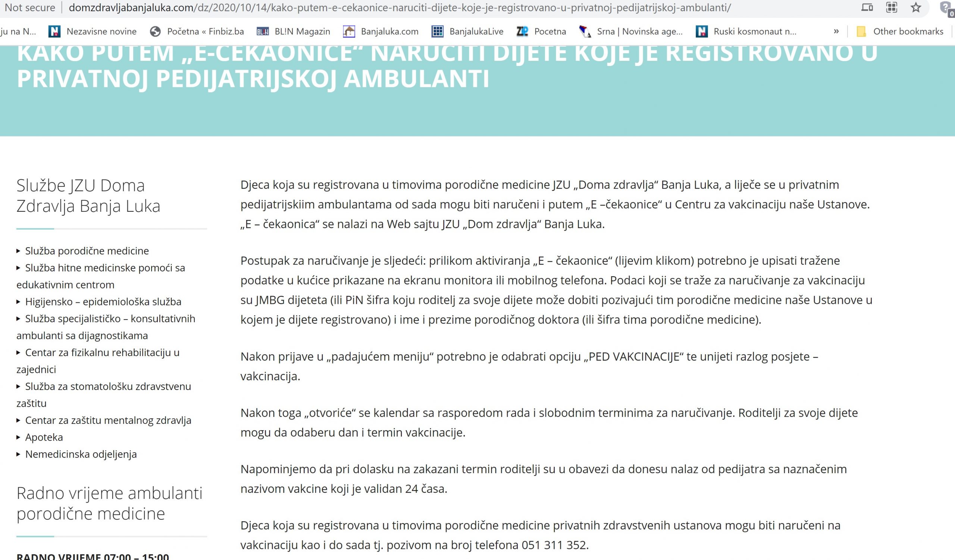
Task: Open the BanjalukaLive bookmark
Action: point(468,31)
